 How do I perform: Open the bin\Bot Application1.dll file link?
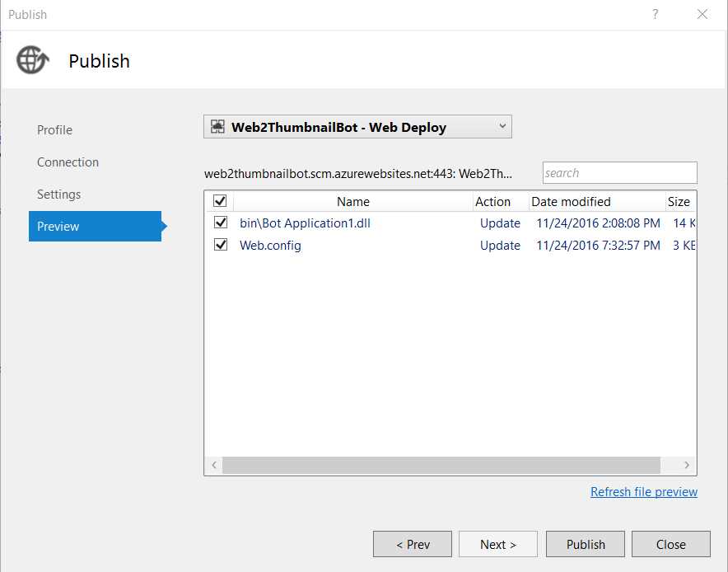point(305,223)
